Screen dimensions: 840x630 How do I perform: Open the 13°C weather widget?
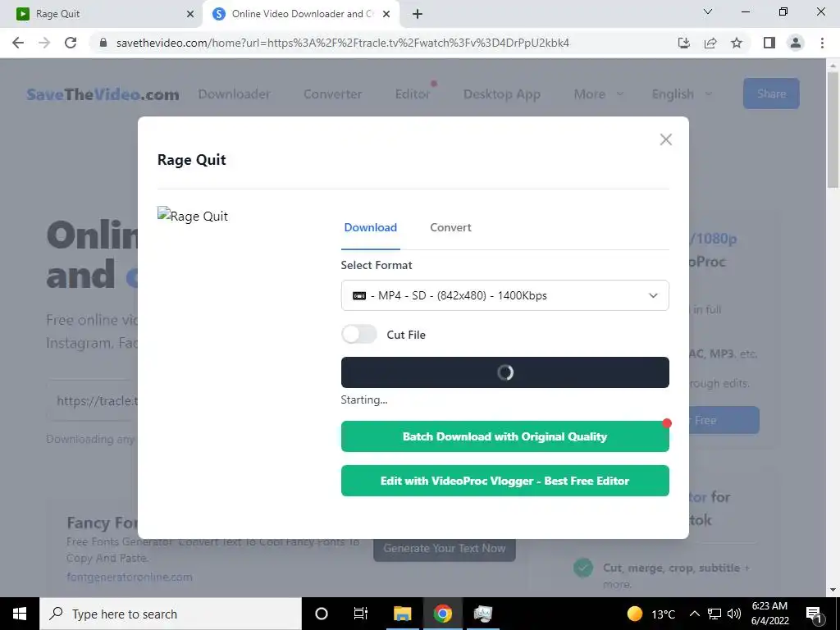651,614
